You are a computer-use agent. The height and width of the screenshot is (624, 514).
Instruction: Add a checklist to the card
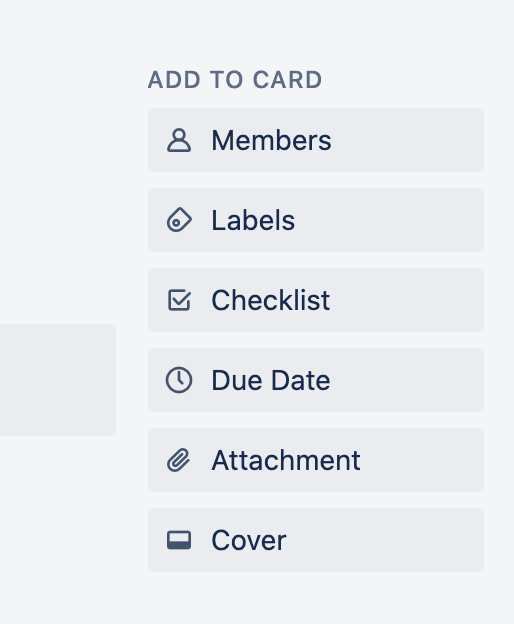(x=316, y=300)
